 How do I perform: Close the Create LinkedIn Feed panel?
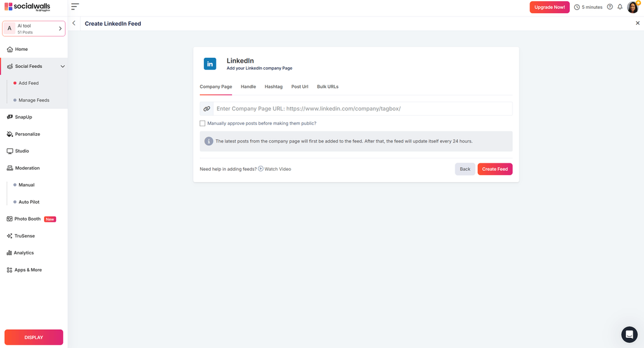pyautogui.click(x=638, y=23)
